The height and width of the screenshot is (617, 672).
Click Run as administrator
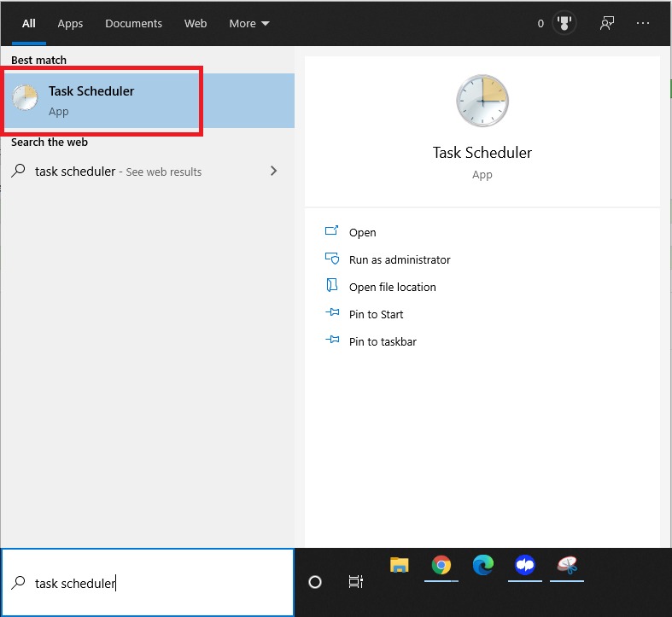[399, 259]
